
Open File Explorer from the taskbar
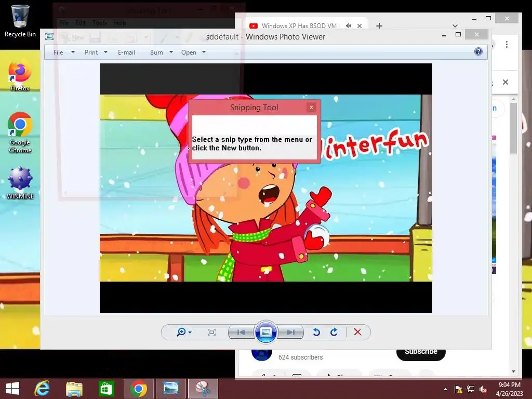74,389
